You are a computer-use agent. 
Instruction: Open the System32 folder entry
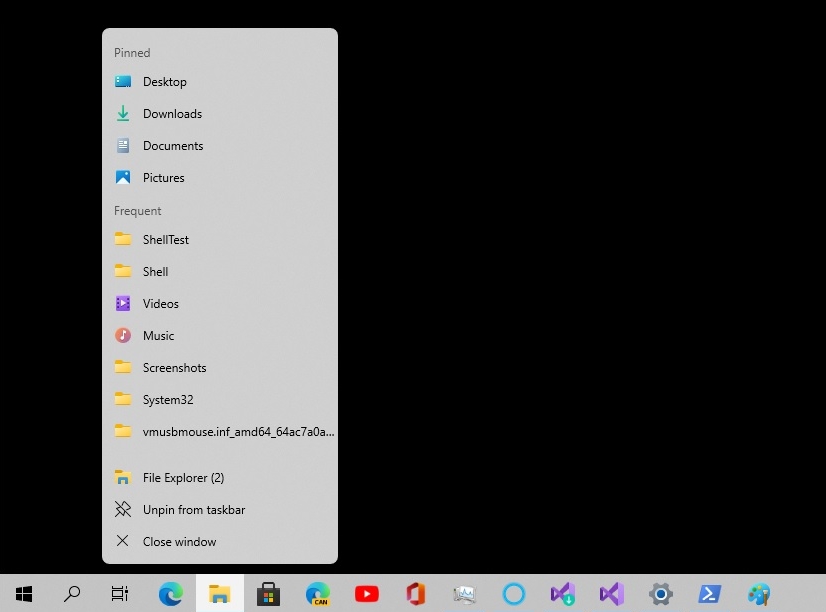220,400
